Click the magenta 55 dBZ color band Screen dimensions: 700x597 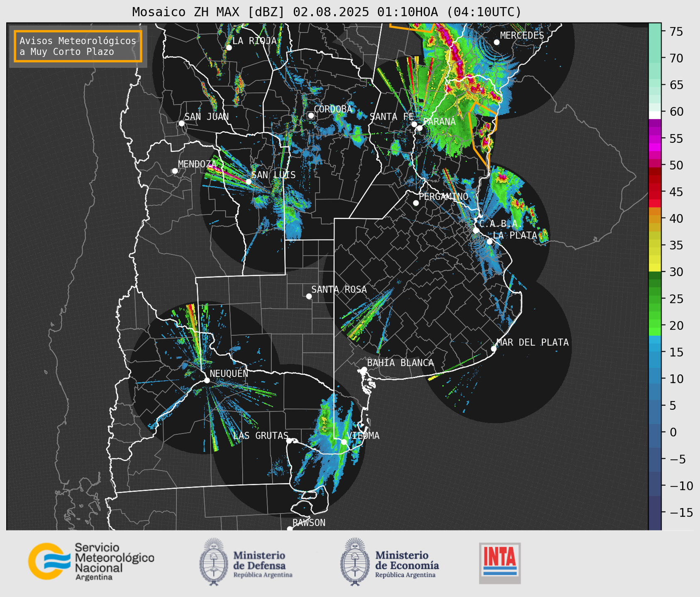(655, 139)
